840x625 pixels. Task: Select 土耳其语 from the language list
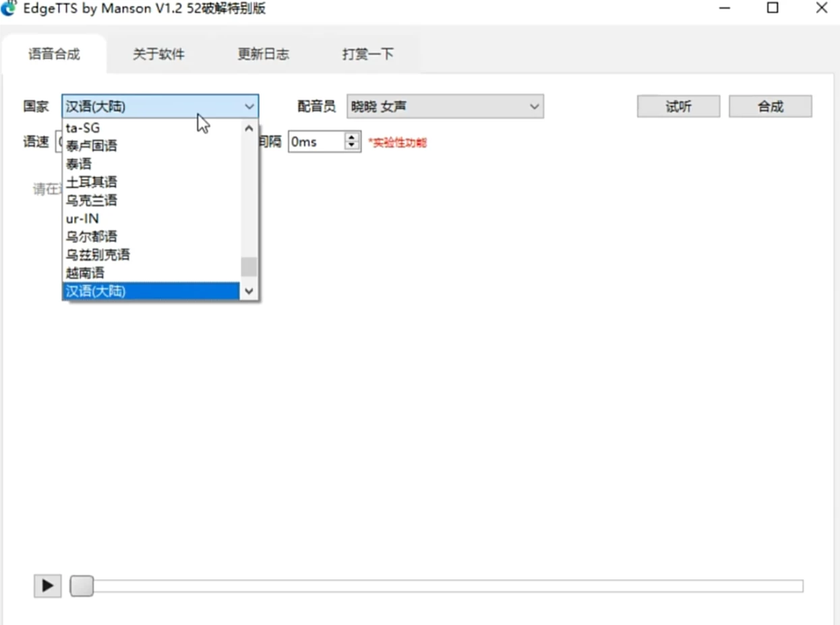151,182
